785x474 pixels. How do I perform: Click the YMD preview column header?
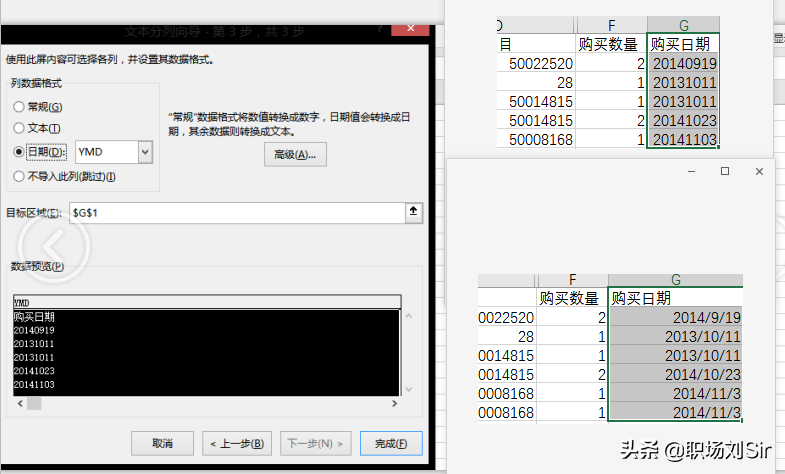pyautogui.click(x=207, y=302)
